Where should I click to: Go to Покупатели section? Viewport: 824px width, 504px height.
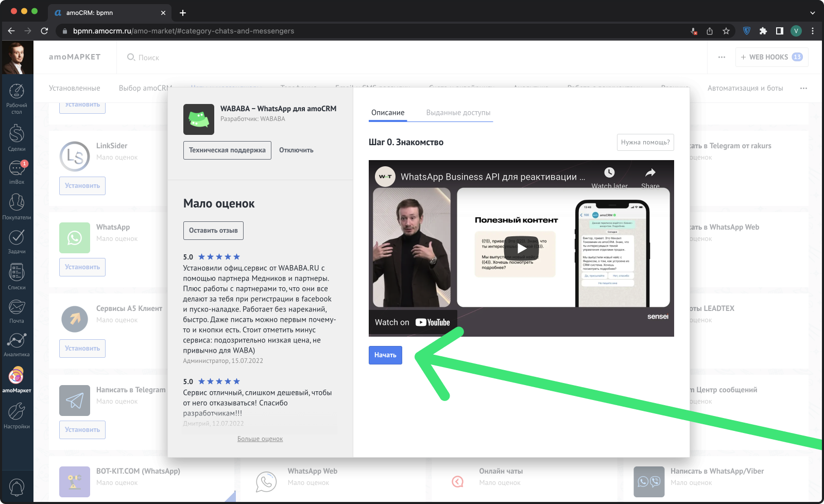(x=16, y=206)
